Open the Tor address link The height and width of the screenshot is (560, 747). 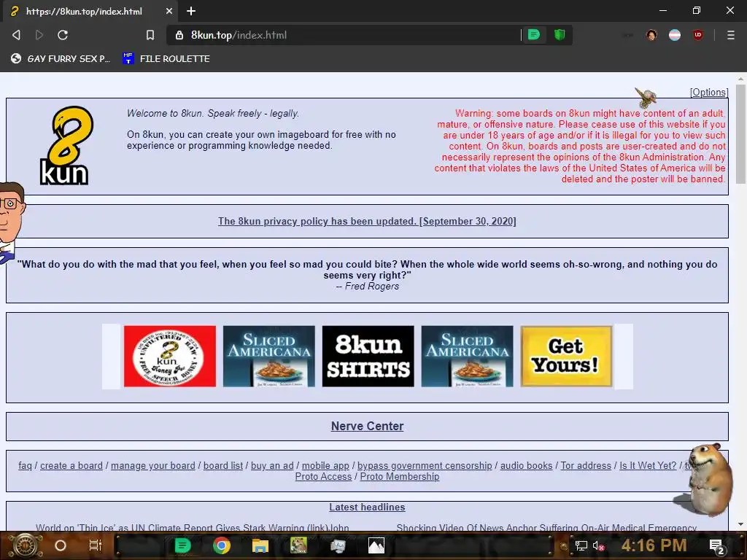(x=586, y=465)
